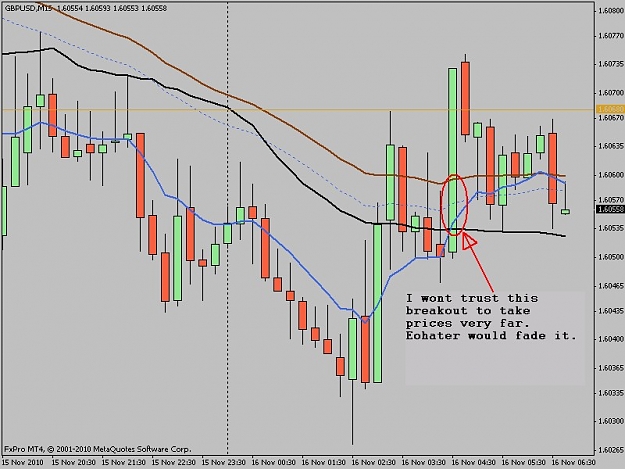Click the 1.60700 price scale value
The height and width of the screenshot is (469, 625).
pos(611,92)
